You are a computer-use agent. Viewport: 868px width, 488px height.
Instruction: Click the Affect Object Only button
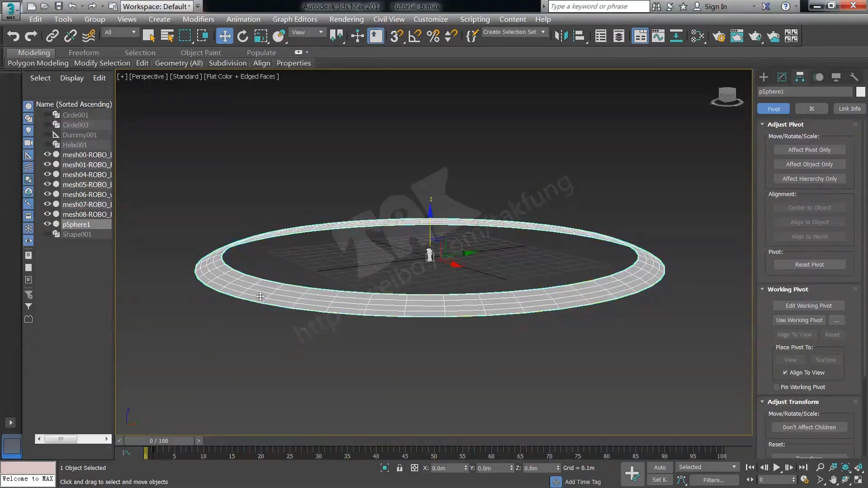tap(809, 164)
